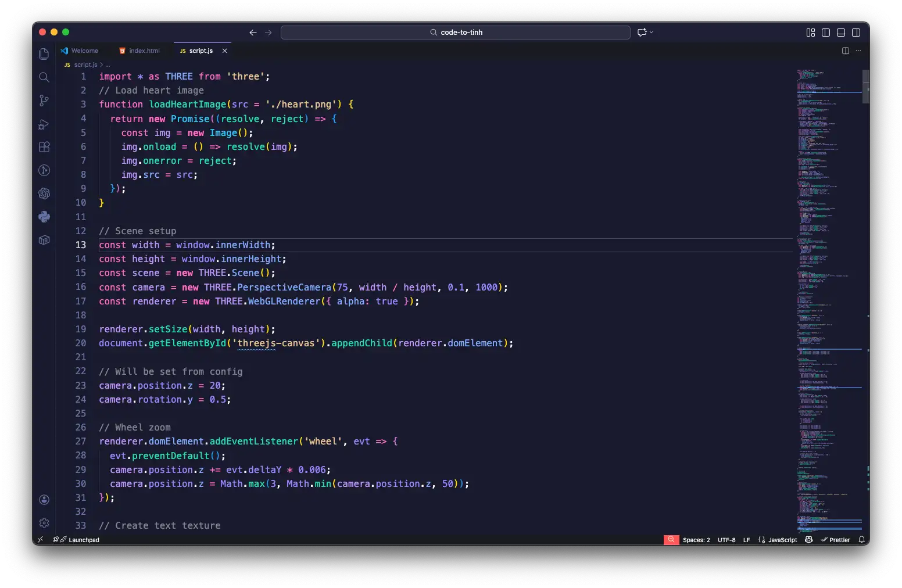Viewport: 902px width, 588px height.
Task: Click the JavaScript language mode in the status bar
Action: click(782, 540)
